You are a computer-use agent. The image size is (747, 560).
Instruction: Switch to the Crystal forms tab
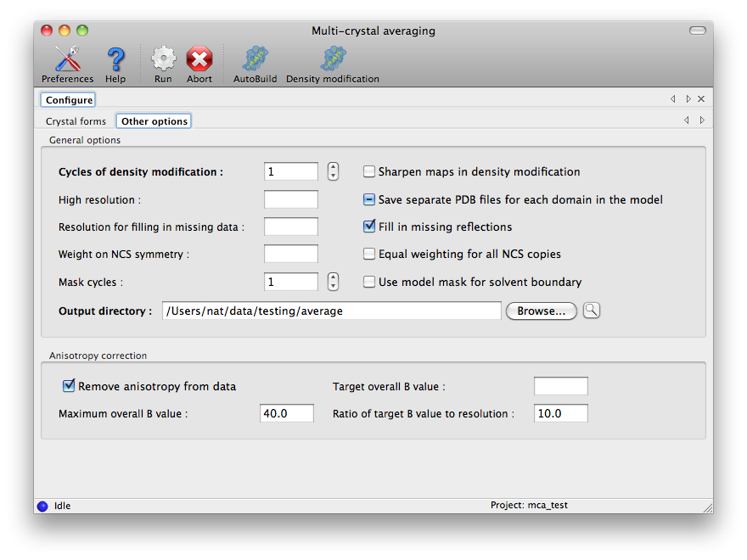(x=76, y=121)
